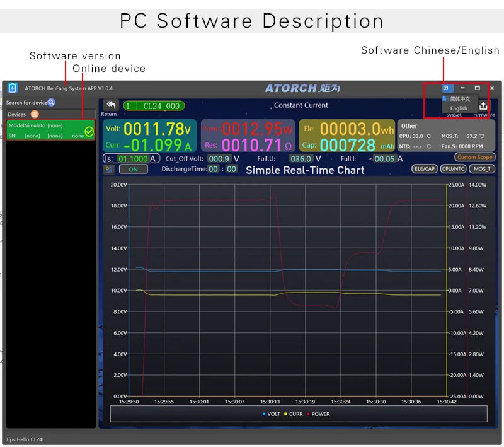Open the Custom Scope button
504x447 pixels.
(475, 157)
